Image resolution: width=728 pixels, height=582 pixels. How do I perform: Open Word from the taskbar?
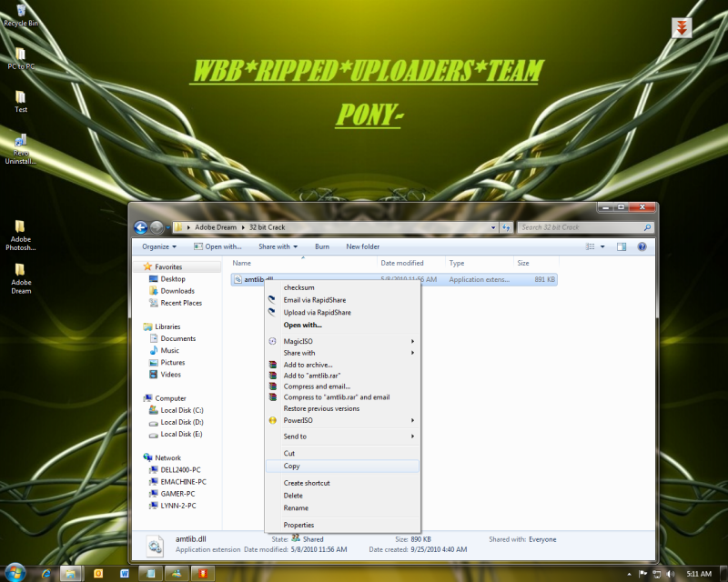(125, 574)
